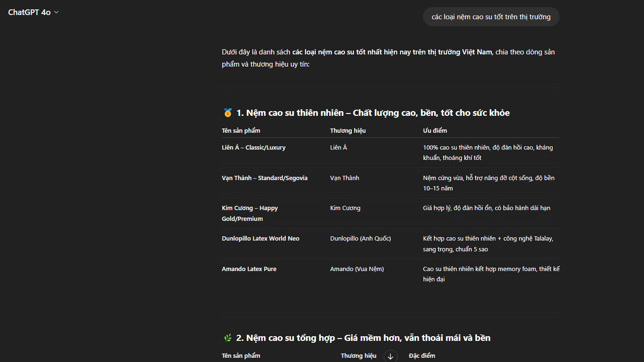Click the scroll-to-bottom arrow button
This screenshot has height=362, width=644.
pos(390,356)
